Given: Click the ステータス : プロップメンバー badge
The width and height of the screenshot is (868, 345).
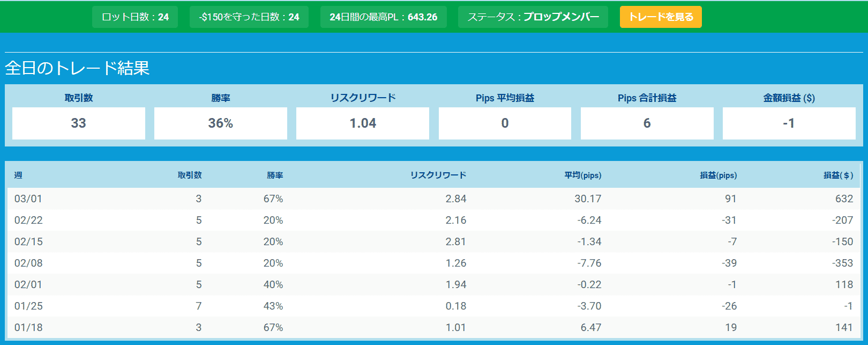Looking at the screenshot, I should [x=533, y=17].
